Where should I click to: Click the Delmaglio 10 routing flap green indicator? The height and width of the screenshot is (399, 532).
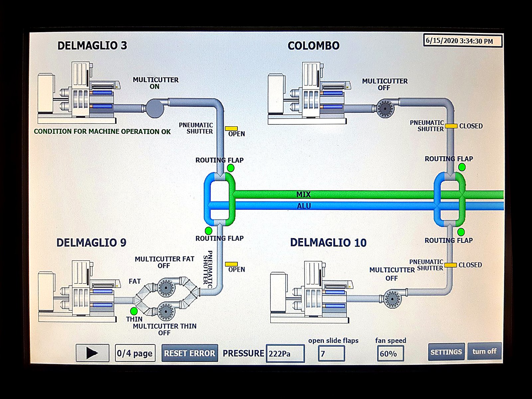coord(461,232)
